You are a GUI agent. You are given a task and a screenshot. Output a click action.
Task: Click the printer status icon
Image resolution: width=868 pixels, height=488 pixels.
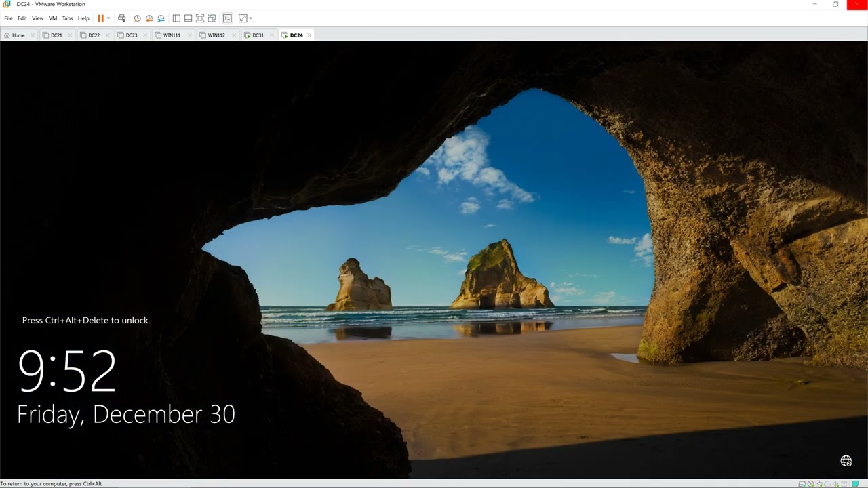pyautogui.click(x=827, y=483)
